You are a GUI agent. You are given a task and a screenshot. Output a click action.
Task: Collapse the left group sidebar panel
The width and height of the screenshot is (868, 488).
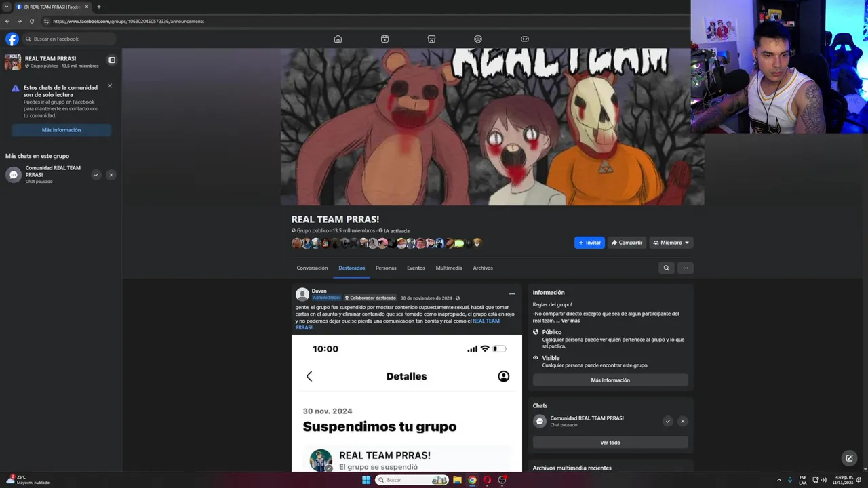click(112, 60)
